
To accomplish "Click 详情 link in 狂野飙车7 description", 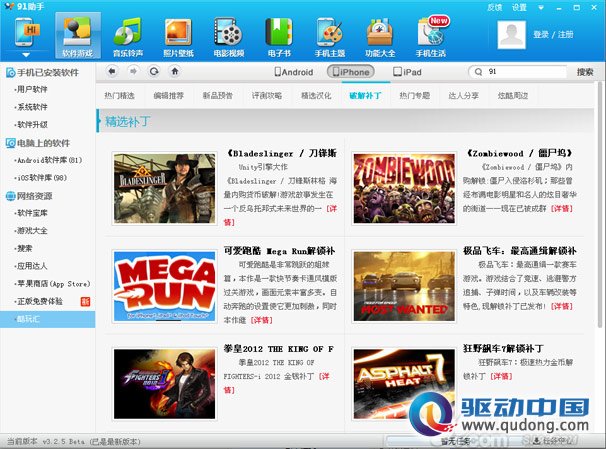I will [501, 376].
